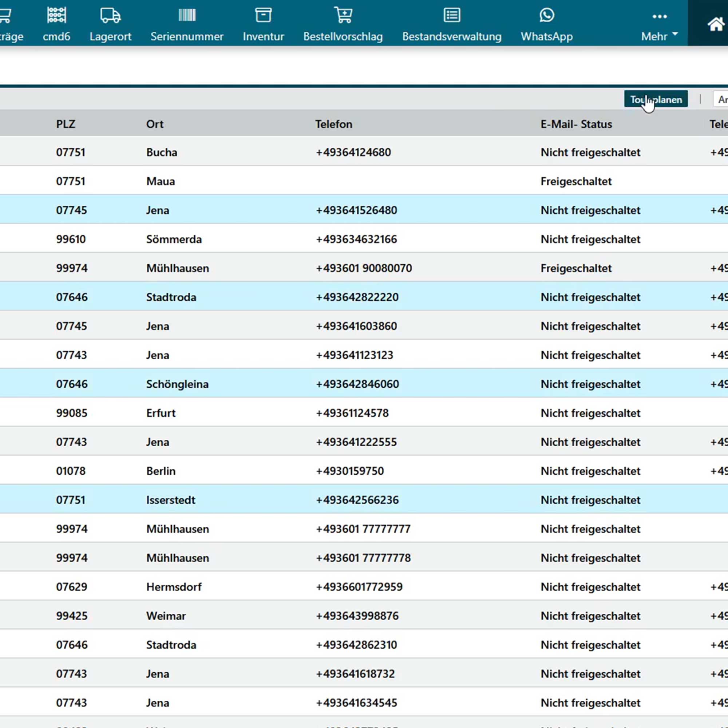Expand the Mehr dropdown arrow
The width and height of the screenshot is (728, 728).
click(675, 34)
